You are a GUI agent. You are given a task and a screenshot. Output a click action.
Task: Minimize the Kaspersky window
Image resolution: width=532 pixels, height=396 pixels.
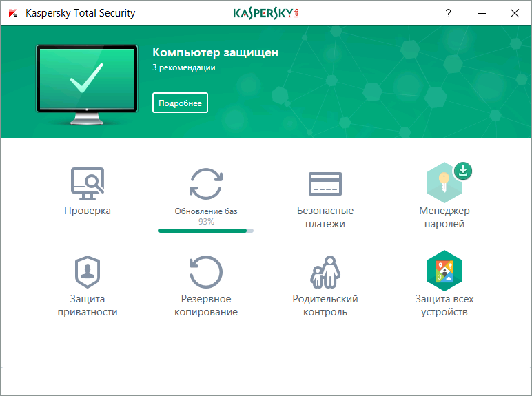482,13
